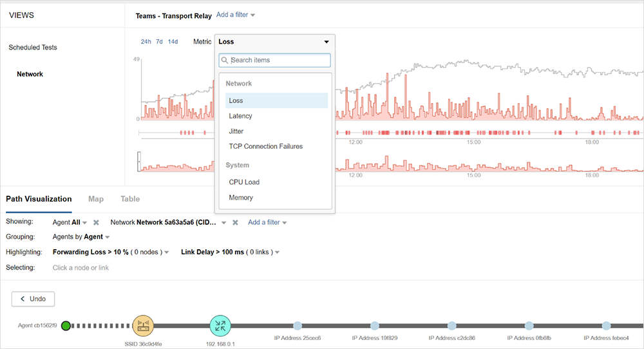
Task: Select the SSID 36c9d4fe wireless node icon
Action: tap(143, 326)
